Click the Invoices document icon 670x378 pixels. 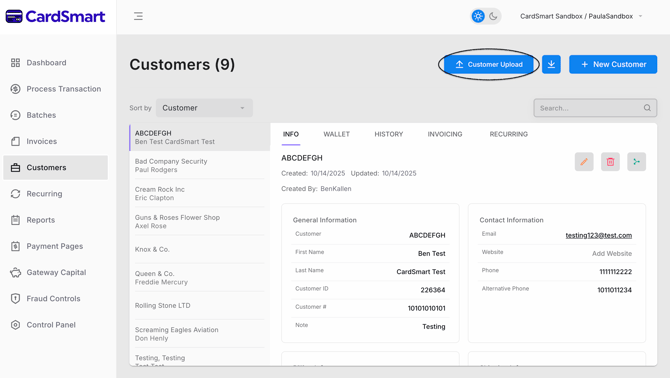[x=15, y=141]
